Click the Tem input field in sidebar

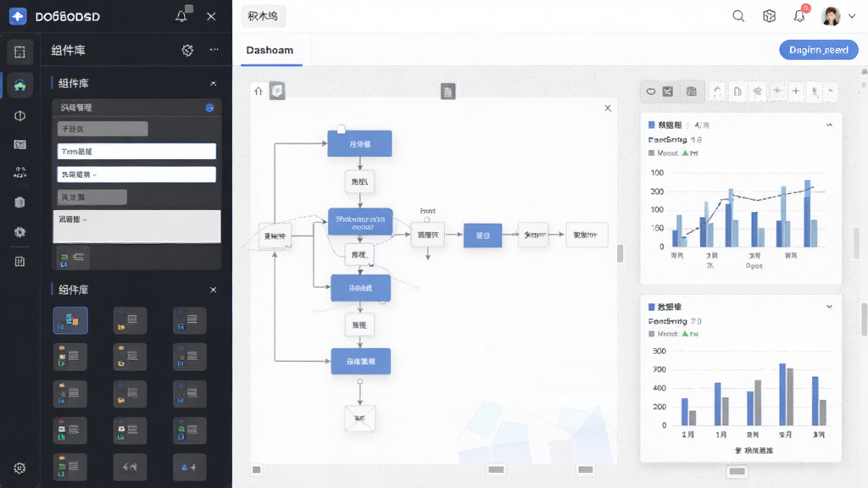[x=136, y=152]
